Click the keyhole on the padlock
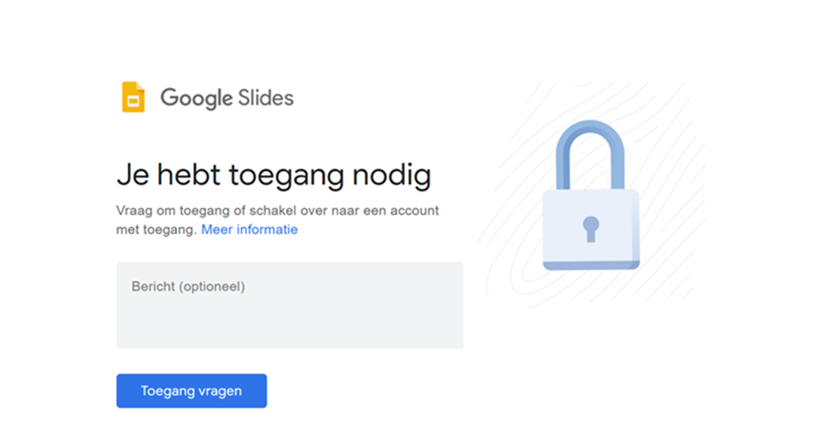The height and width of the screenshot is (443, 814). (591, 230)
